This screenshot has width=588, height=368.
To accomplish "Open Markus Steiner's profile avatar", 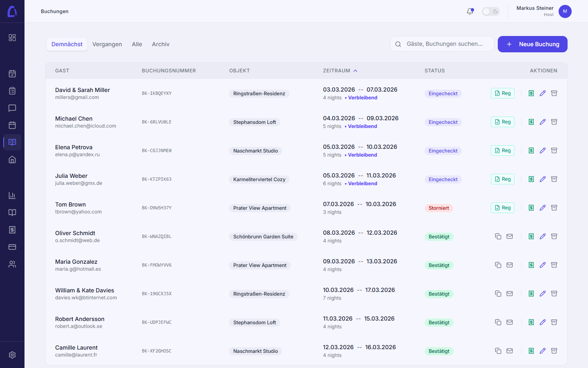I will click(x=565, y=11).
